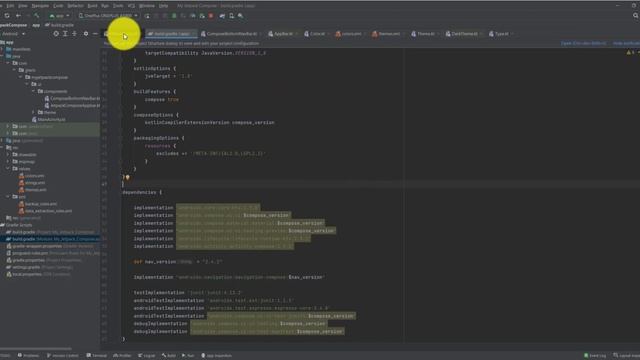Open the Build menu
This screenshot has height=360, width=640.
coord(93,6)
